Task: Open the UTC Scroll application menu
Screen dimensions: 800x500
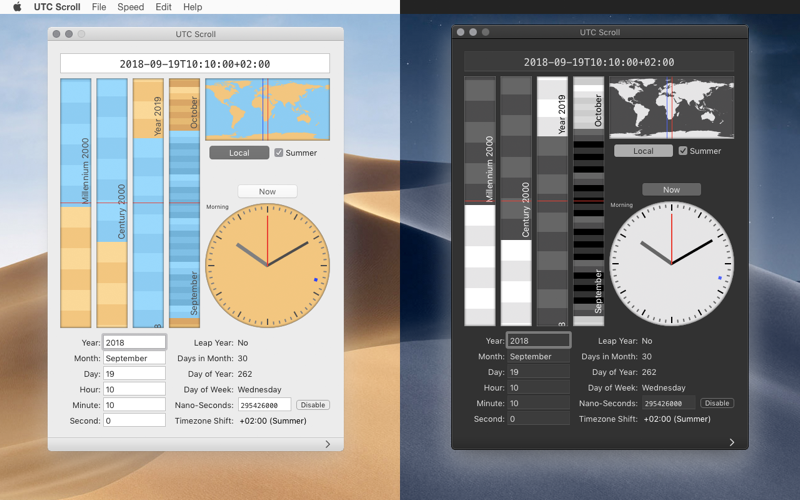Action: [x=57, y=7]
